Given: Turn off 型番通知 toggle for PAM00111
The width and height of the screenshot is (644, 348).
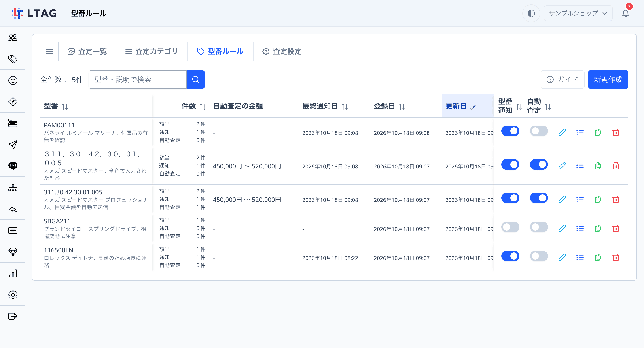Looking at the screenshot, I should (x=510, y=131).
